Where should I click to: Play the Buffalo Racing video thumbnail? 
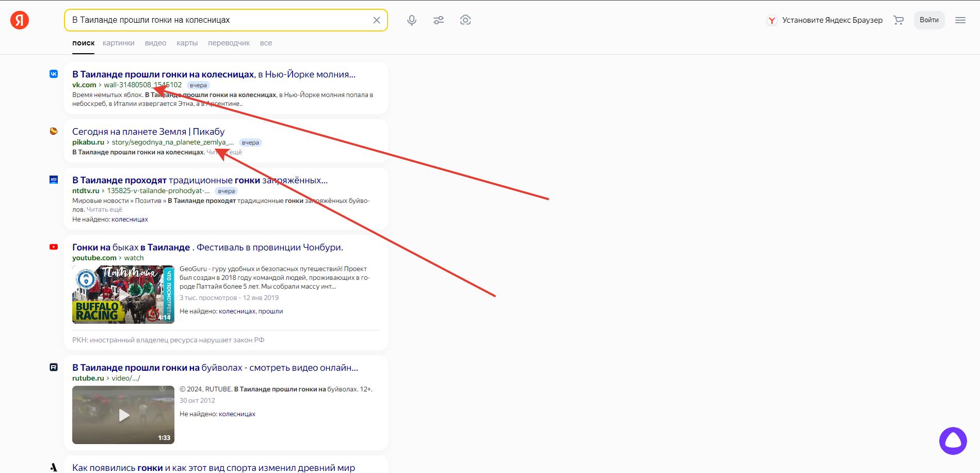click(x=123, y=294)
